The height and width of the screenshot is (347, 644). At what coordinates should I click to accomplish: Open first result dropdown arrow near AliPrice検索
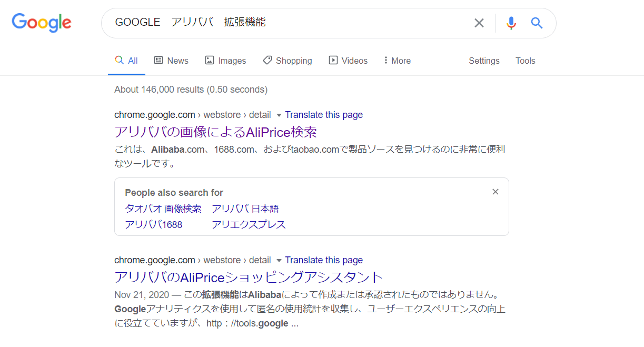coord(279,115)
